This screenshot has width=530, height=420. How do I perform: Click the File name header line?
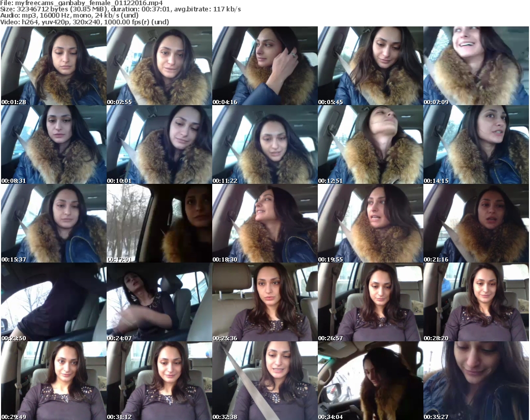point(81,4)
